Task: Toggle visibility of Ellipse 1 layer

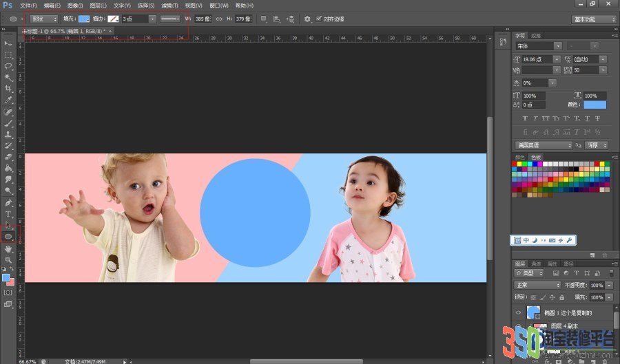Action: pos(518,312)
